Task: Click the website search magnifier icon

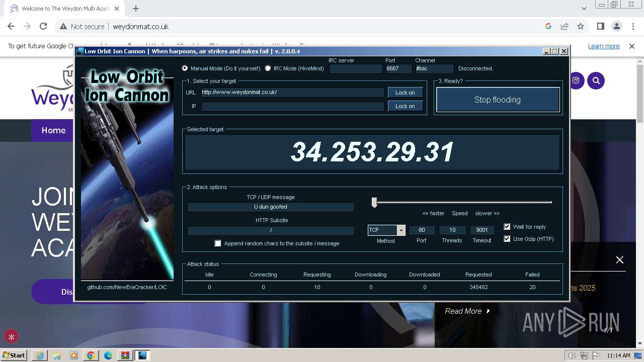Action: click(596, 80)
